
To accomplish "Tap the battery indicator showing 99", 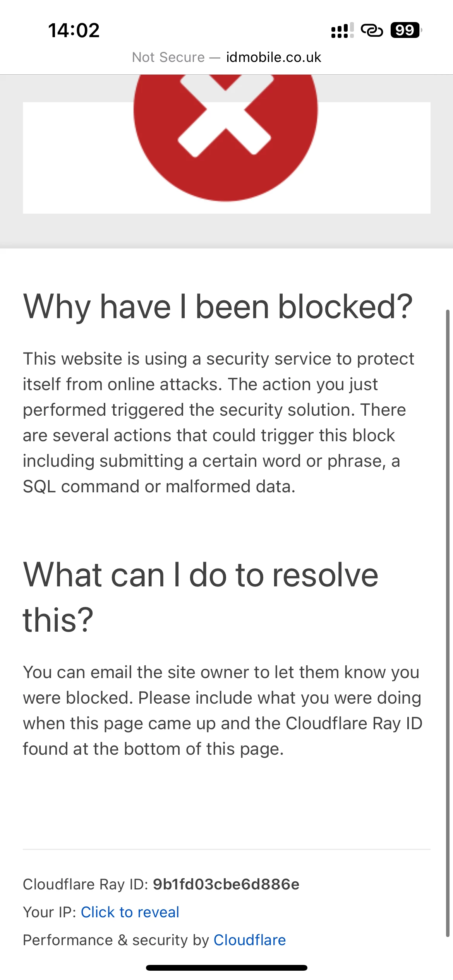I will click(x=405, y=30).
